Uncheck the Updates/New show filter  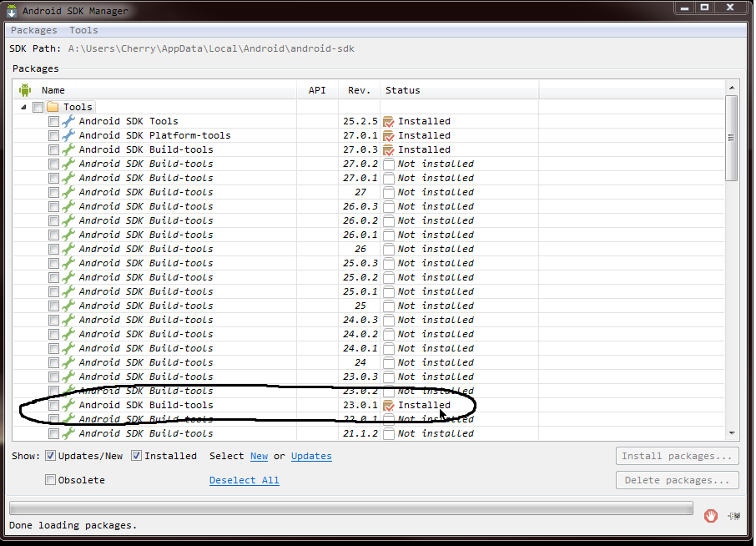click(50, 455)
